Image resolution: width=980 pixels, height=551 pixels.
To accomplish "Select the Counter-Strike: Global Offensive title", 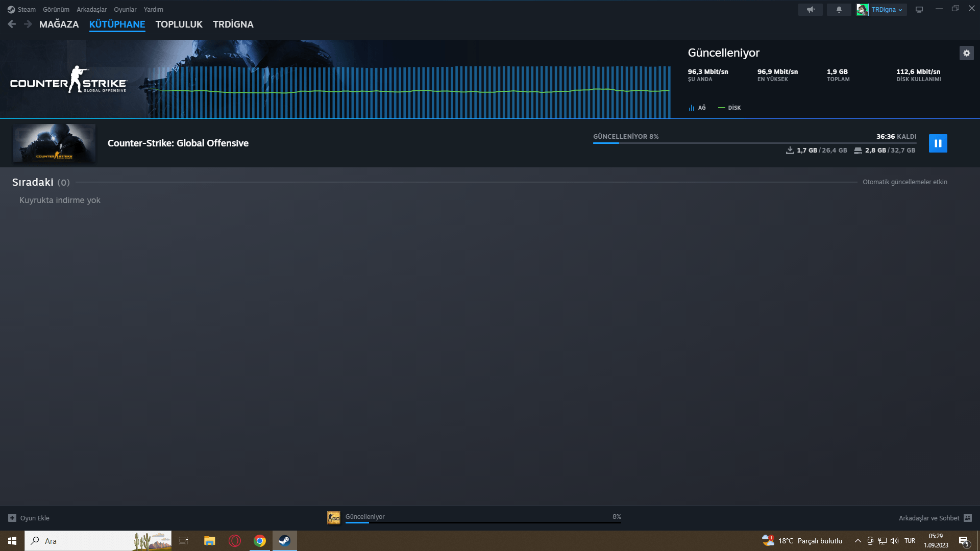I will tap(178, 143).
